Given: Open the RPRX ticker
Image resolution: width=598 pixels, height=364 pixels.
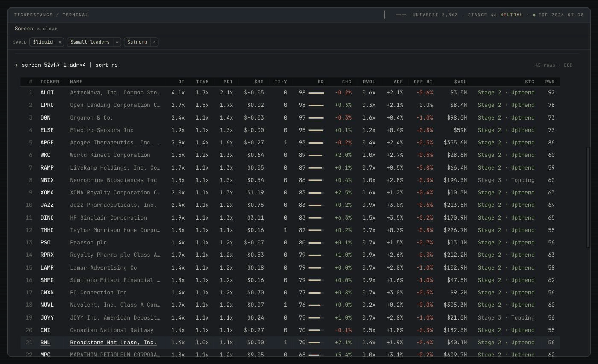Looking at the screenshot, I should tap(47, 255).
